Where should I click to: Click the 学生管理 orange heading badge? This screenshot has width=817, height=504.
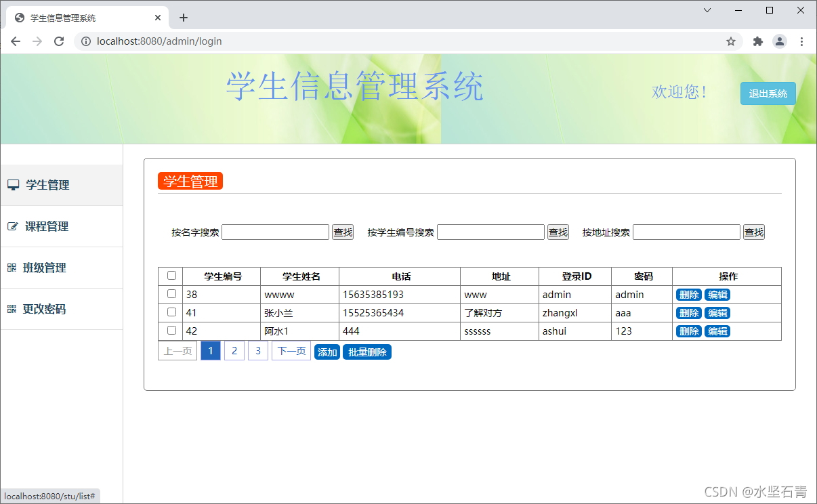pyautogui.click(x=190, y=182)
